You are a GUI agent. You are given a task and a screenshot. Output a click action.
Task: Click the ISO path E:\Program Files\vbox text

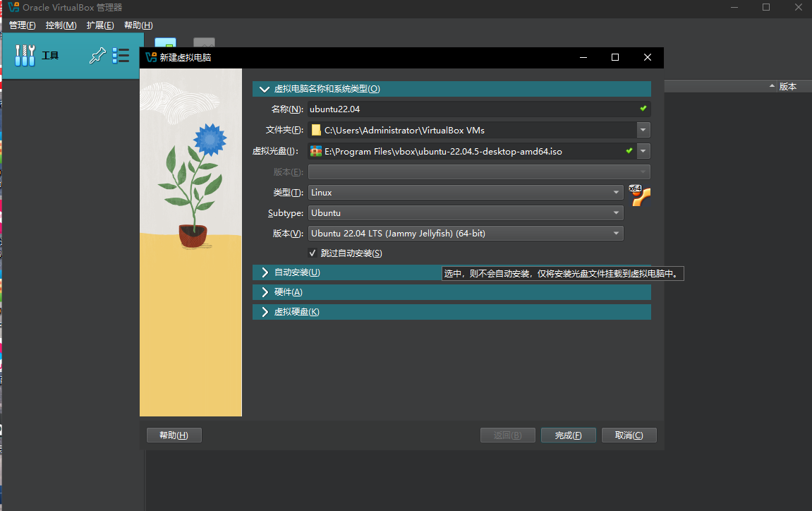coord(443,151)
